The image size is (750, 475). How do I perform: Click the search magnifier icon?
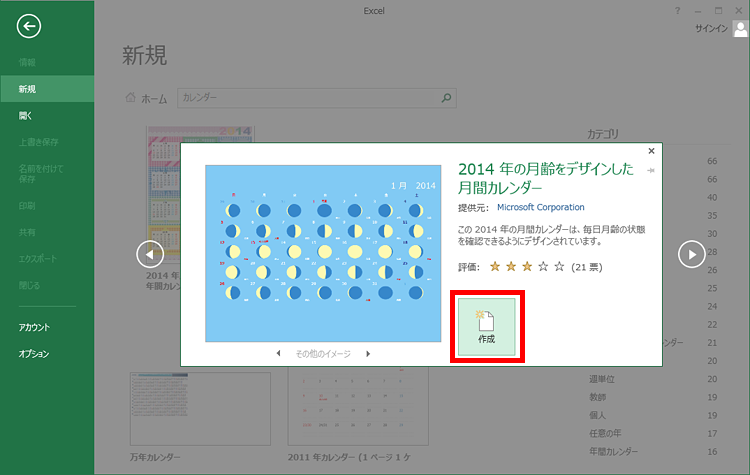click(446, 98)
